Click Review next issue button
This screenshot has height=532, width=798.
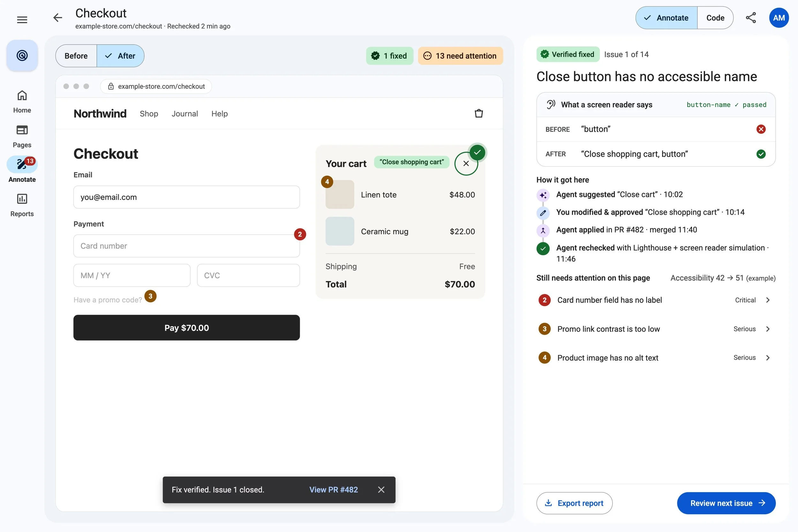(x=726, y=503)
